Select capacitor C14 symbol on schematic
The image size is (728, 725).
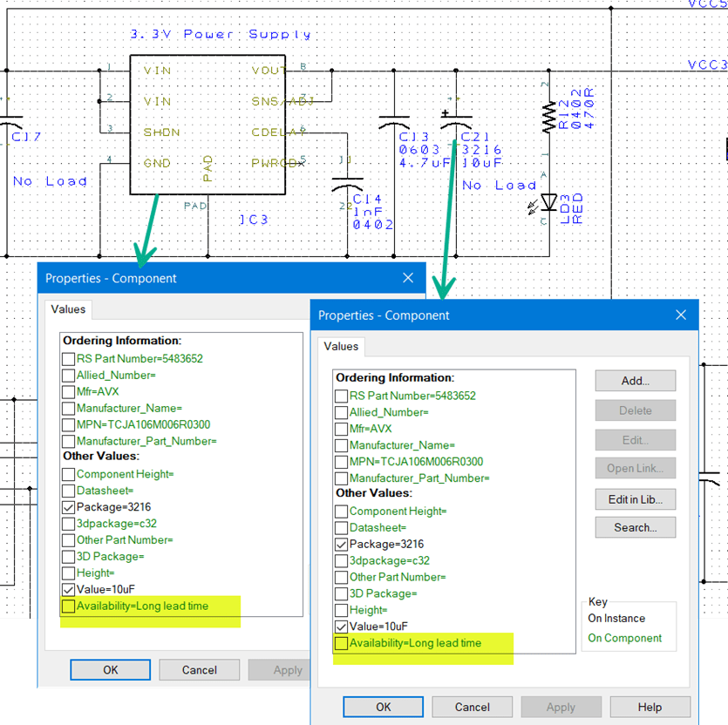pyautogui.click(x=347, y=184)
